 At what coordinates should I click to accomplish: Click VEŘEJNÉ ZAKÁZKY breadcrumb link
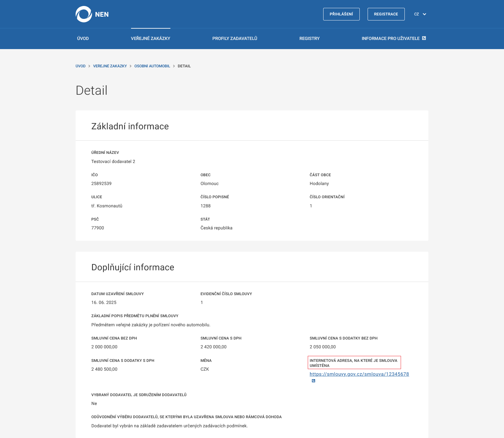click(x=110, y=66)
